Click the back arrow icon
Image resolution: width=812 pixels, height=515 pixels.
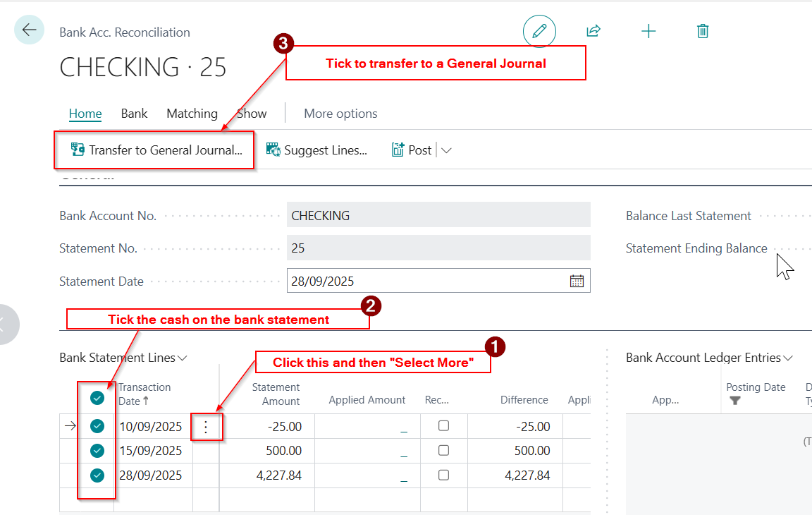(x=29, y=30)
